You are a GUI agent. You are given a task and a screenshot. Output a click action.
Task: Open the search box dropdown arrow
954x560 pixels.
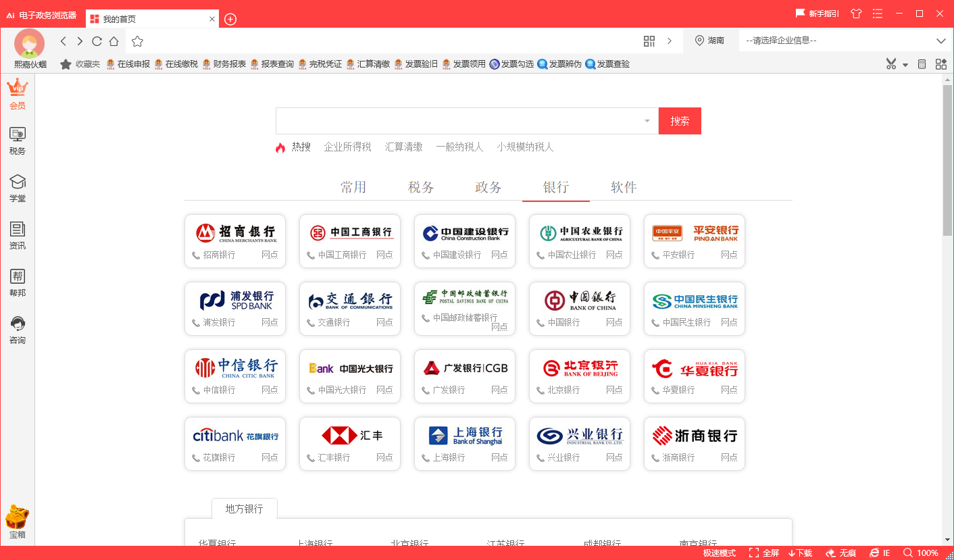click(x=647, y=121)
